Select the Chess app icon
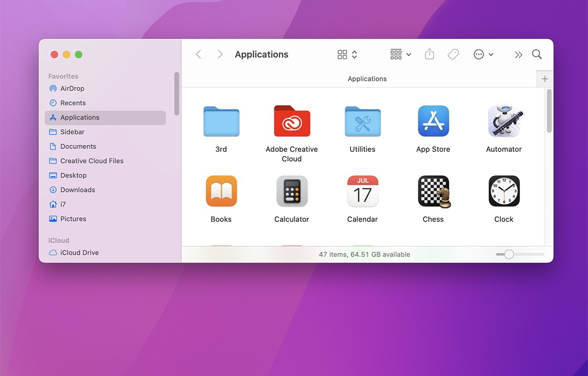The width and height of the screenshot is (588, 376). [433, 191]
